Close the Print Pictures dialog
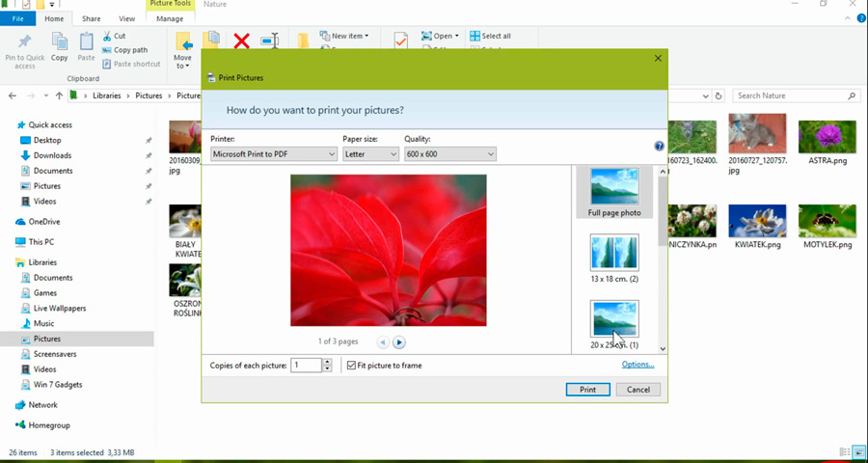Viewport: 868px width, 463px height. point(658,58)
